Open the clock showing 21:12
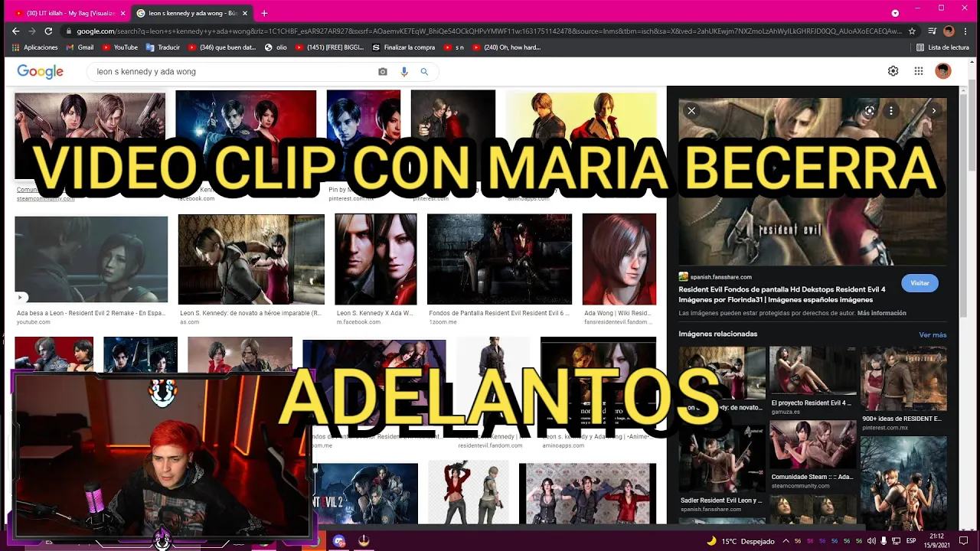Screen dimensions: 980x551 pyautogui.click(x=936, y=541)
